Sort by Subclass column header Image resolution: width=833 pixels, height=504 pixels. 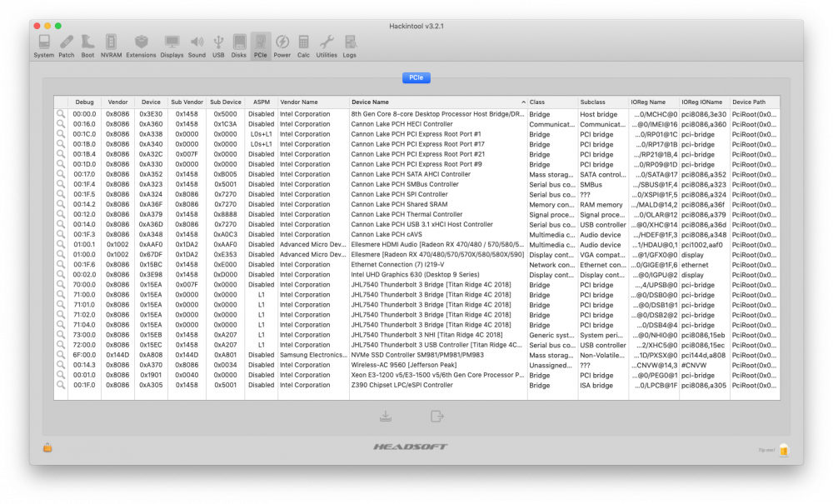point(603,102)
